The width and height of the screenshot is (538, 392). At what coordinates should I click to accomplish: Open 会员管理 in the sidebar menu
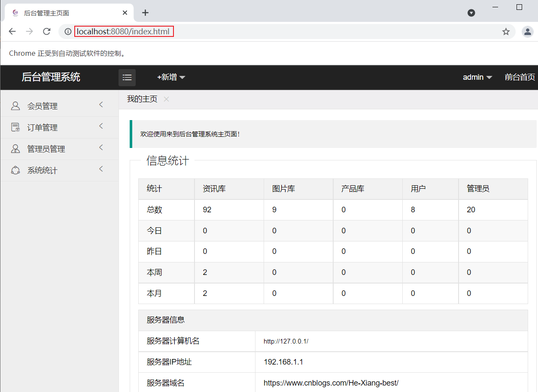[x=60, y=106]
